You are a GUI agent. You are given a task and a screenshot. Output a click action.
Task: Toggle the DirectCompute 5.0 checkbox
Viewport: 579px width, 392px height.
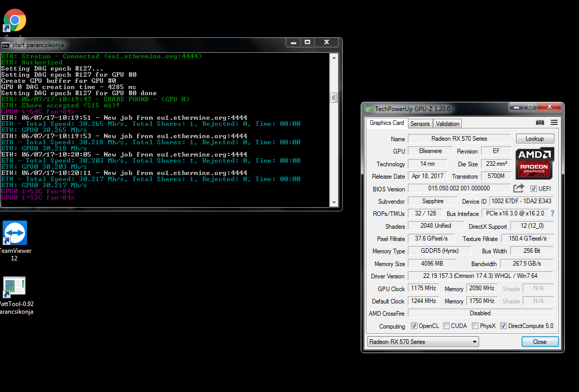tap(503, 325)
